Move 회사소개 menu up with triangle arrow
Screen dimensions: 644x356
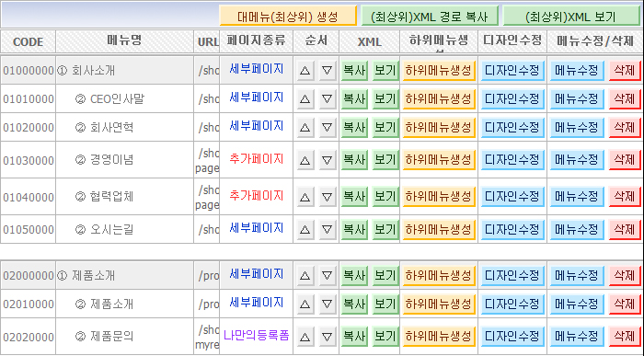coord(305,71)
